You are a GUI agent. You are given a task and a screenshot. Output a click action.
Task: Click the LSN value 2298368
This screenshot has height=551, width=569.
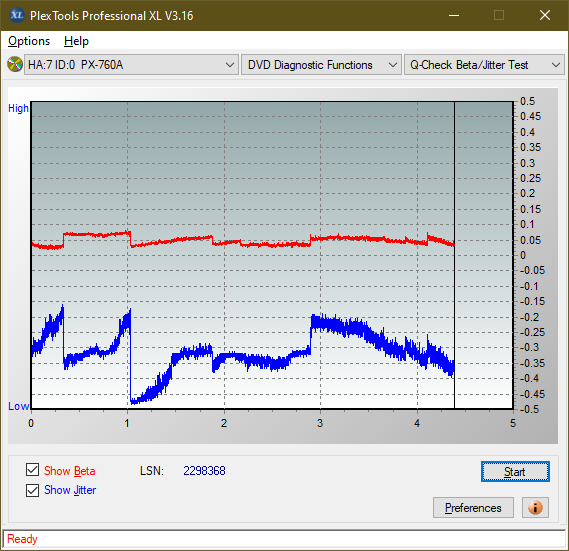point(204,471)
